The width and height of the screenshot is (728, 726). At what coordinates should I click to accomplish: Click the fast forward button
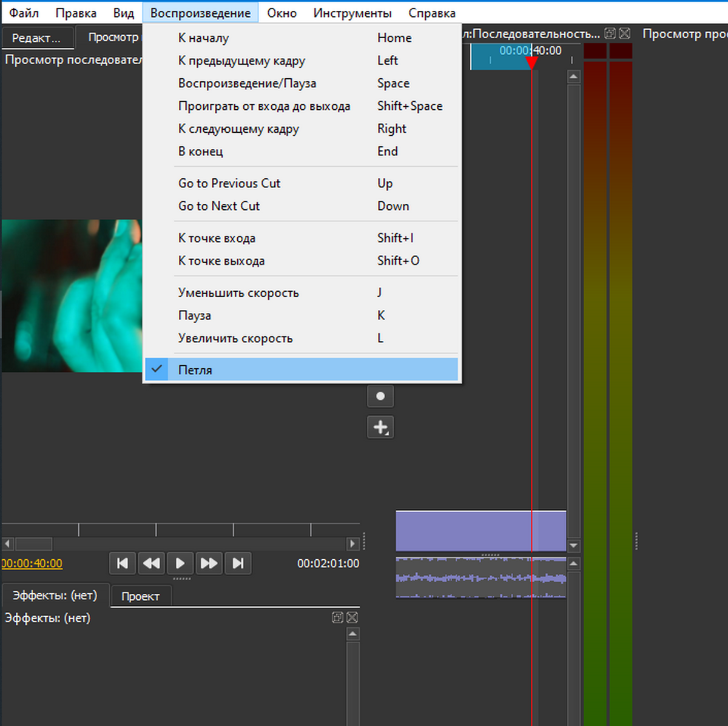click(209, 563)
